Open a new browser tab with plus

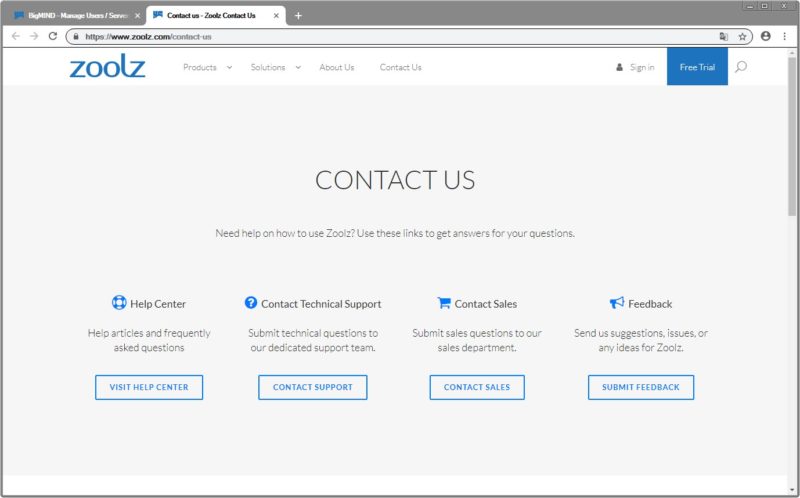pos(298,16)
